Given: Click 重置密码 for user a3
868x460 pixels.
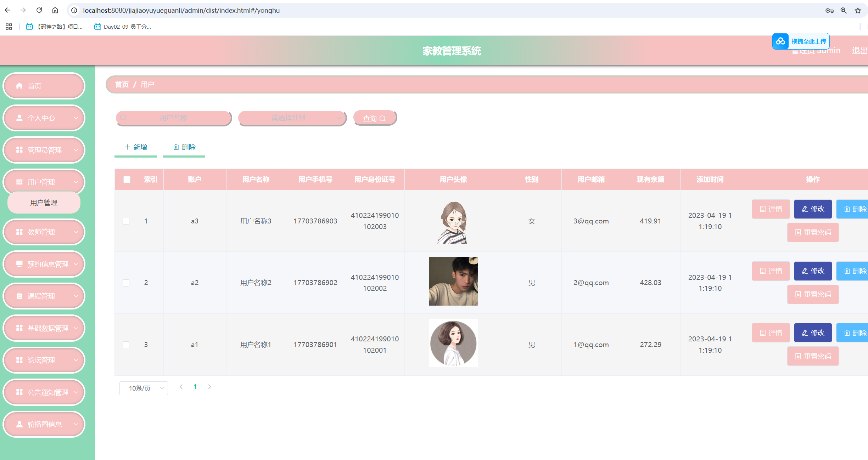Looking at the screenshot, I should pyautogui.click(x=813, y=232).
